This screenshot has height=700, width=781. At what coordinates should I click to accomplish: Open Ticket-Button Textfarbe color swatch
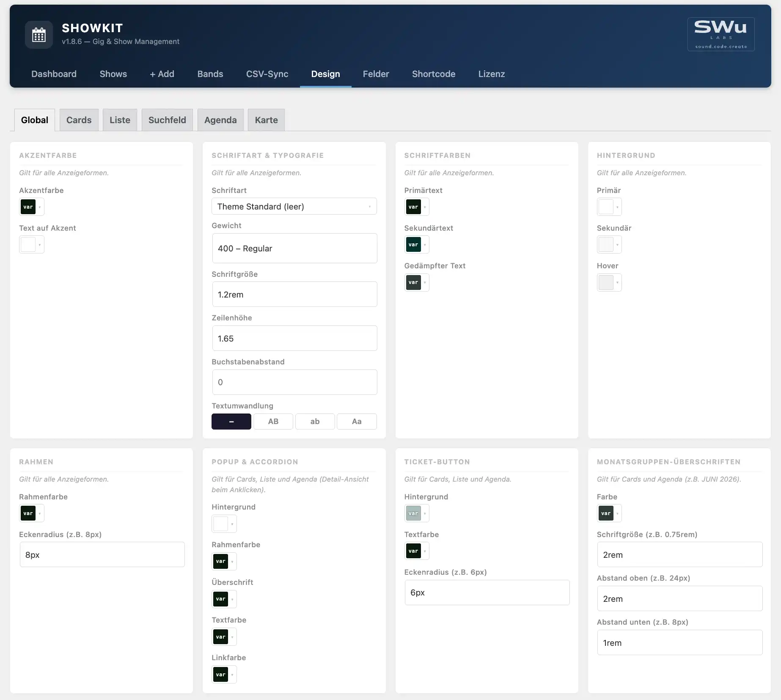pyautogui.click(x=417, y=551)
